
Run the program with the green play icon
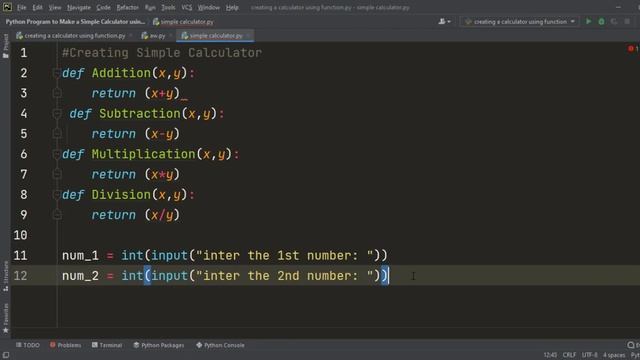[x=589, y=21]
